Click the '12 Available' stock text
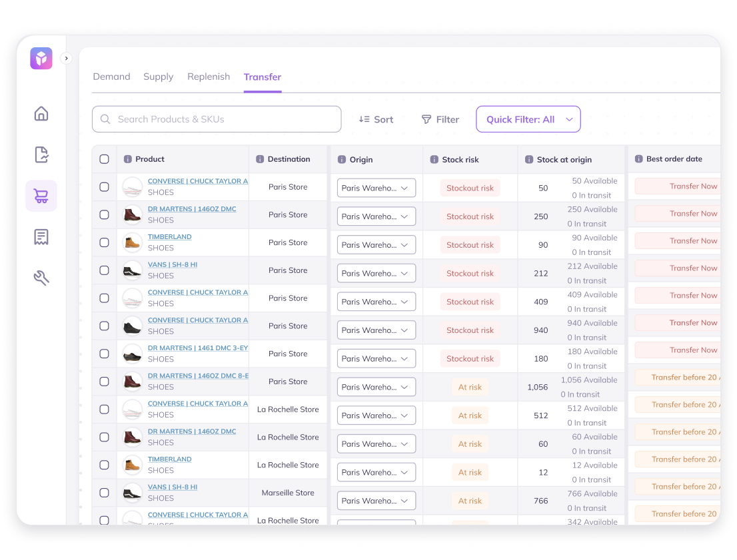737x560 pixels. pyautogui.click(x=594, y=465)
